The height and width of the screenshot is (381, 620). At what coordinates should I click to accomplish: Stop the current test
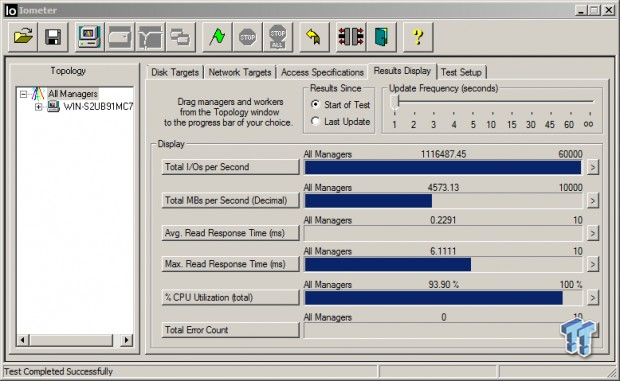click(248, 37)
